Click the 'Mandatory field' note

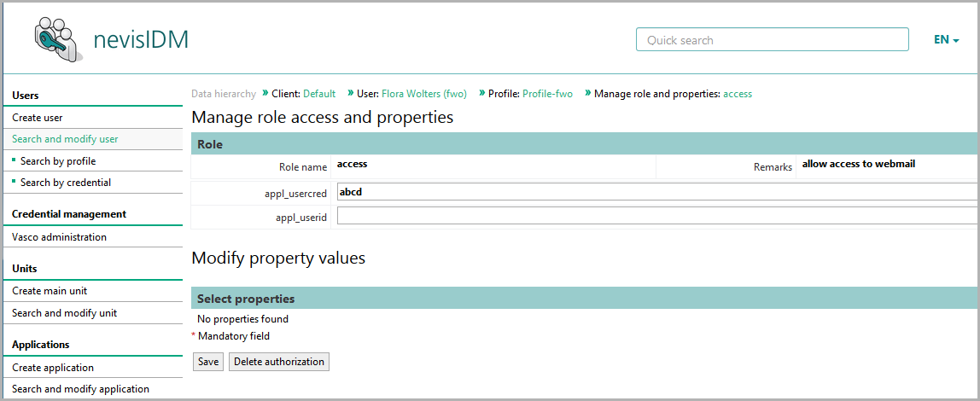234,336
